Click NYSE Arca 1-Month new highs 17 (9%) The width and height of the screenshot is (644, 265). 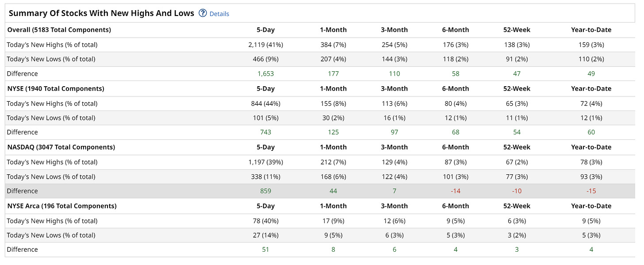point(333,221)
